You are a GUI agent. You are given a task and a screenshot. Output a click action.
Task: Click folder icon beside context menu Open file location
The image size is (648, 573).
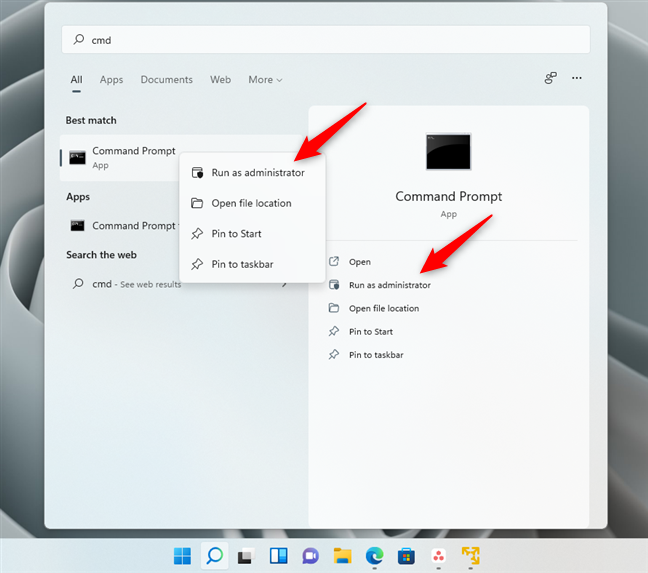pyautogui.click(x=197, y=203)
